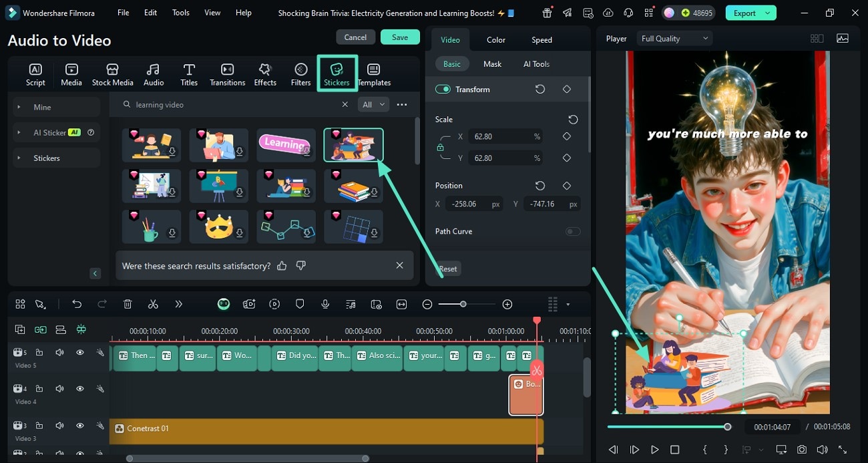This screenshot has height=463, width=868.
Task: Dismiss the search satisfaction prompt
Action: [399, 265]
